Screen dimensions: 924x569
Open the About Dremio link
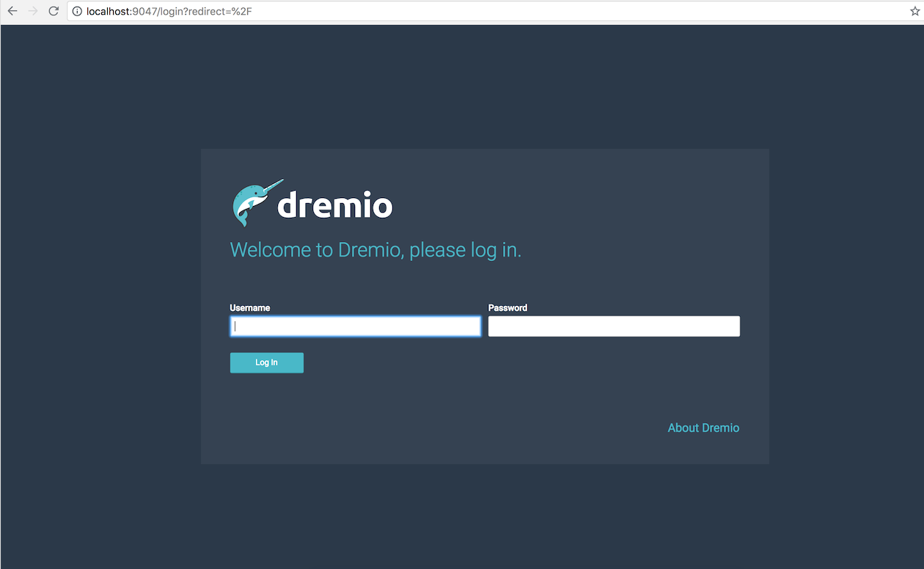pyautogui.click(x=703, y=428)
